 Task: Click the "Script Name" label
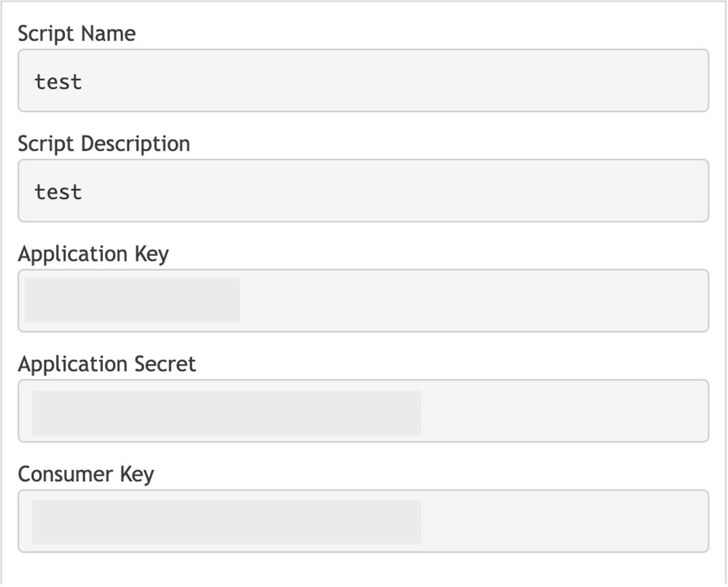click(x=77, y=34)
